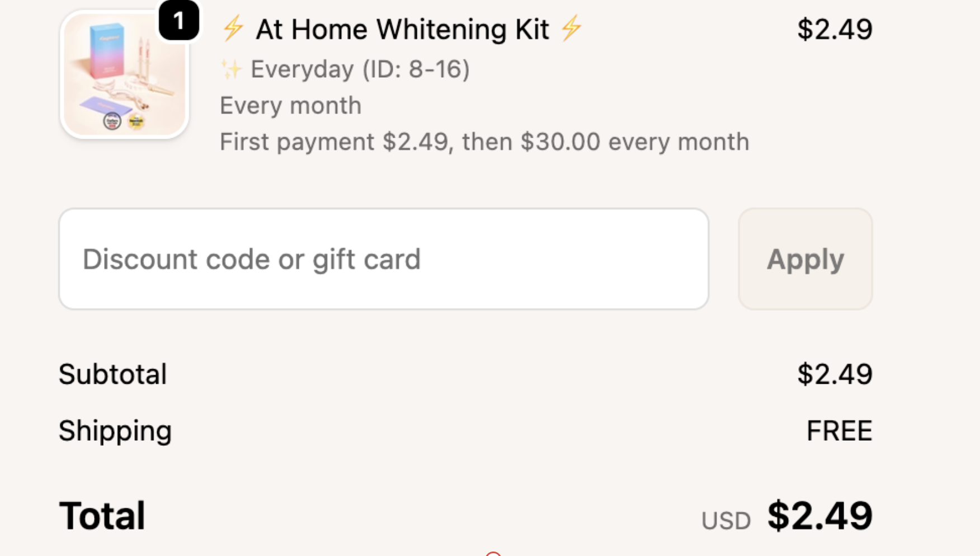Click the left lightning bolt icon
Viewport: 980px width, 556px height.
(233, 28)
